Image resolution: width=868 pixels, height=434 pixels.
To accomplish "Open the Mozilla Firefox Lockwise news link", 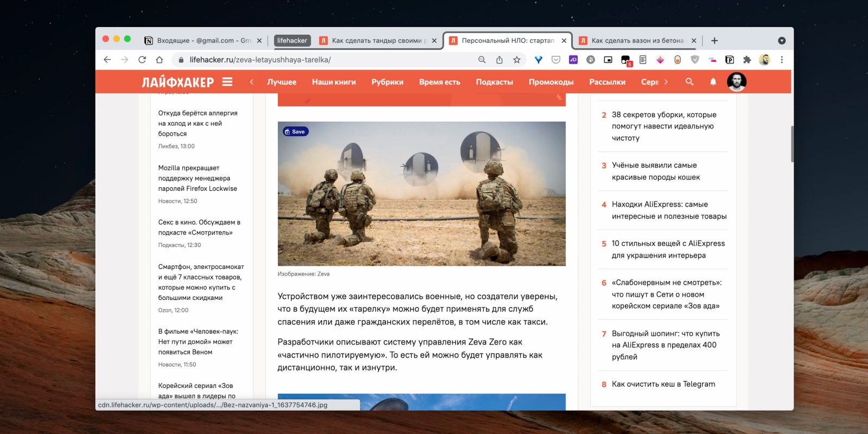I will [197, 178].
